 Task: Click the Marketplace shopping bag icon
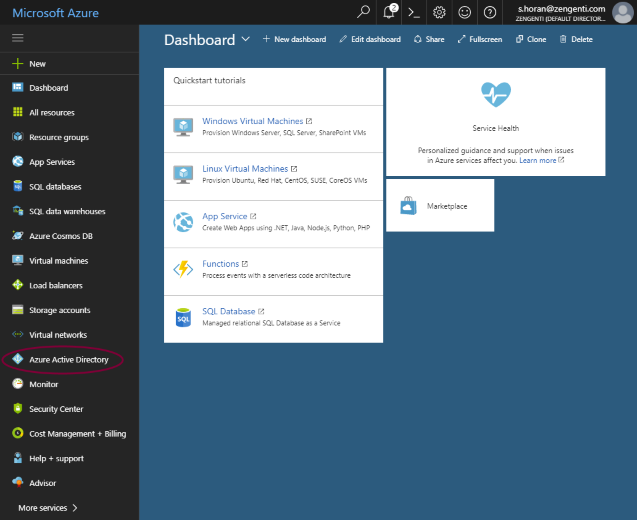tap(408, 206)
